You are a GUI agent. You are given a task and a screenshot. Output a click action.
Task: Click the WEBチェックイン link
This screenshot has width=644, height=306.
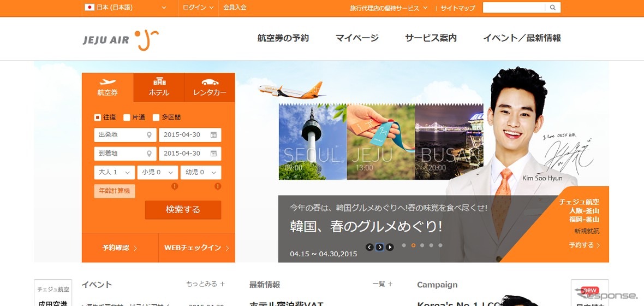196,248
